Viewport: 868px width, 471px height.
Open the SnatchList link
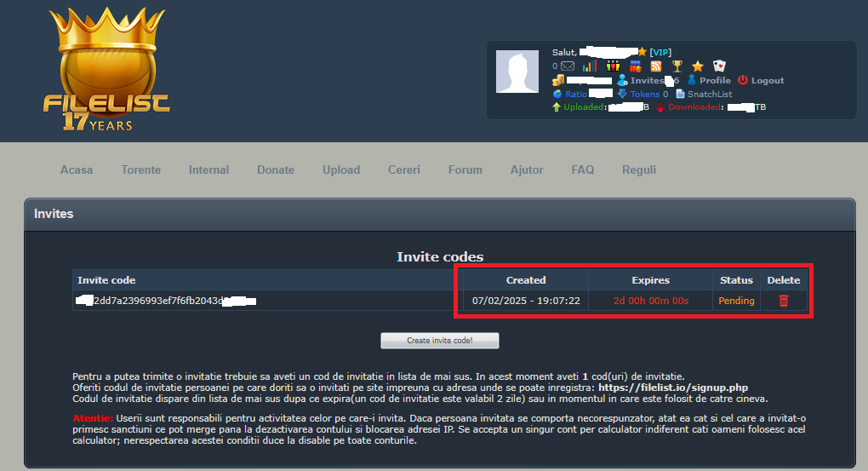709,94
